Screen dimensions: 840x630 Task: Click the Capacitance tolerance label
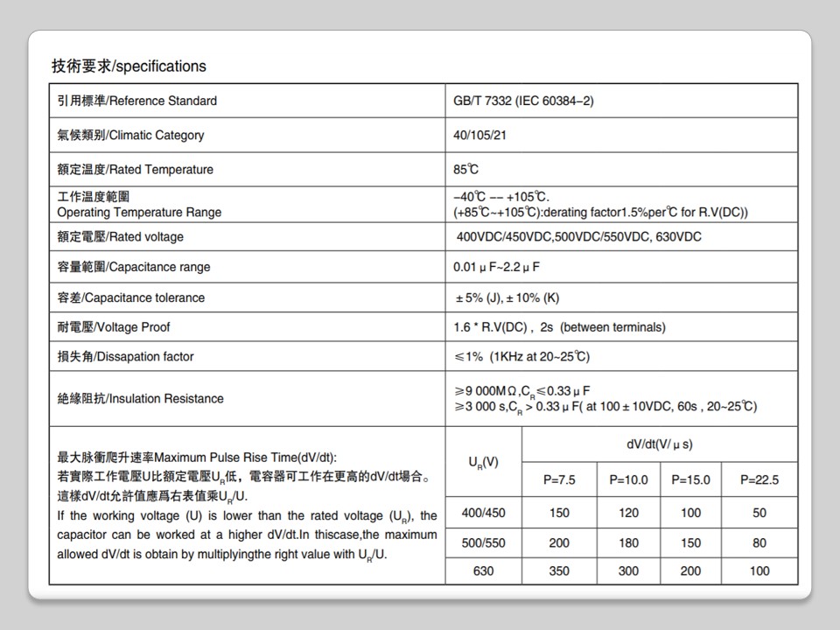(x=130, y=297)
